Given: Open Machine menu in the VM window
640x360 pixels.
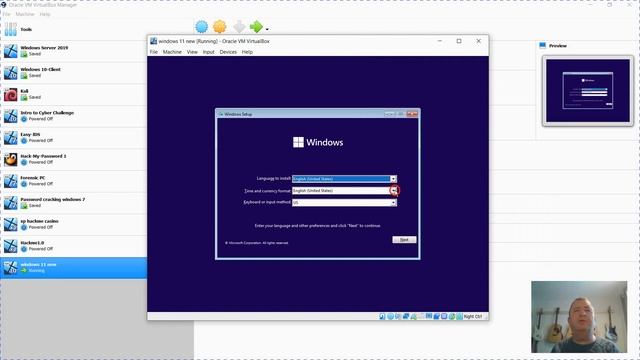Looking at the screenshot, I should point(172,52).
